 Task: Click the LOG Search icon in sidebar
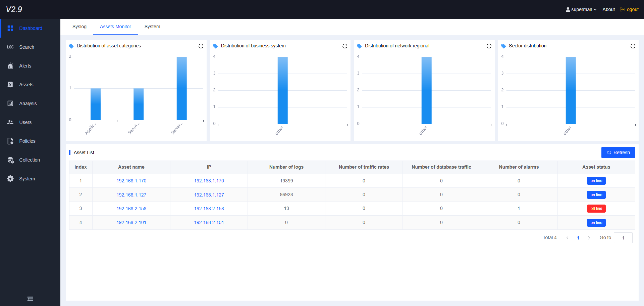tap(10, 47)
